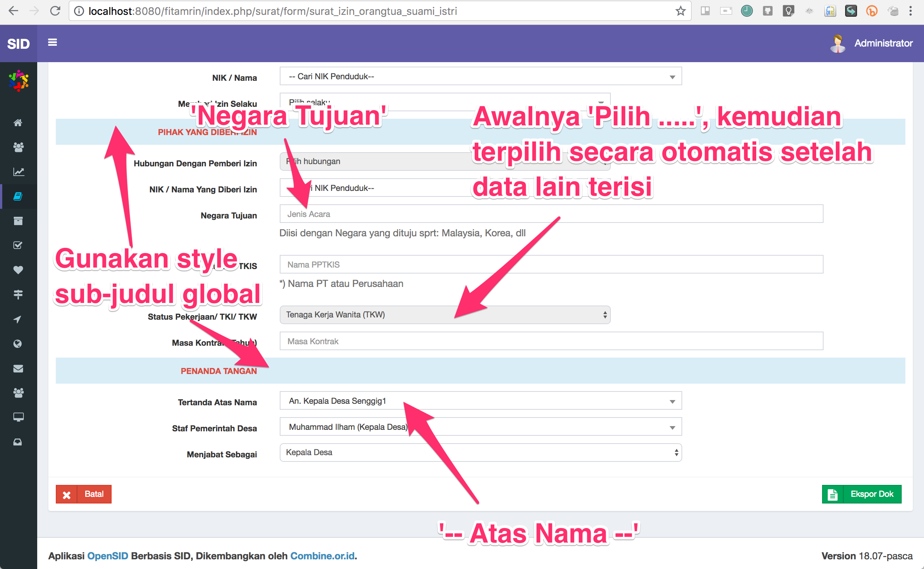Click the active Layanan Surat book icon
The height and width of the screenshot is (569, 924).
click(18, 196)
